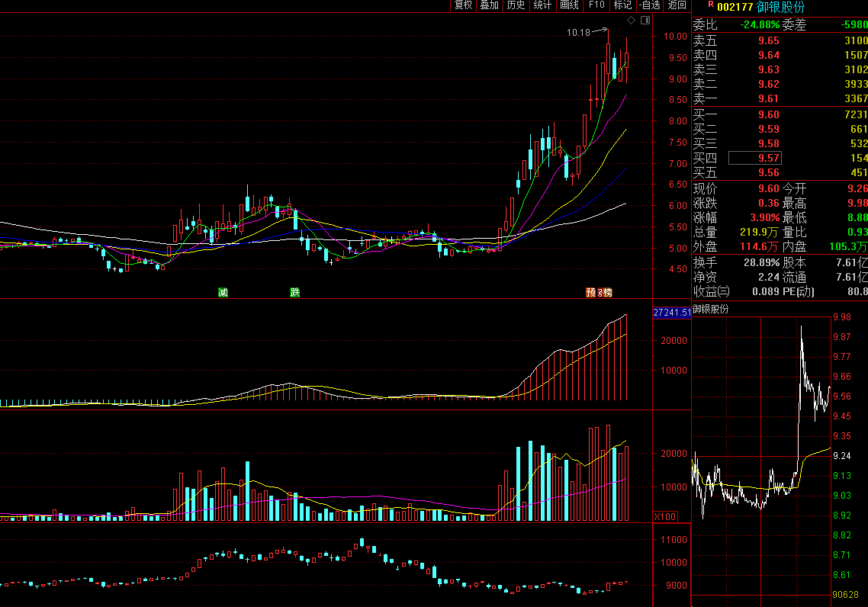Toggle the side panel layout icon
This screenshot has height=607, width=868.
(645, 21)
